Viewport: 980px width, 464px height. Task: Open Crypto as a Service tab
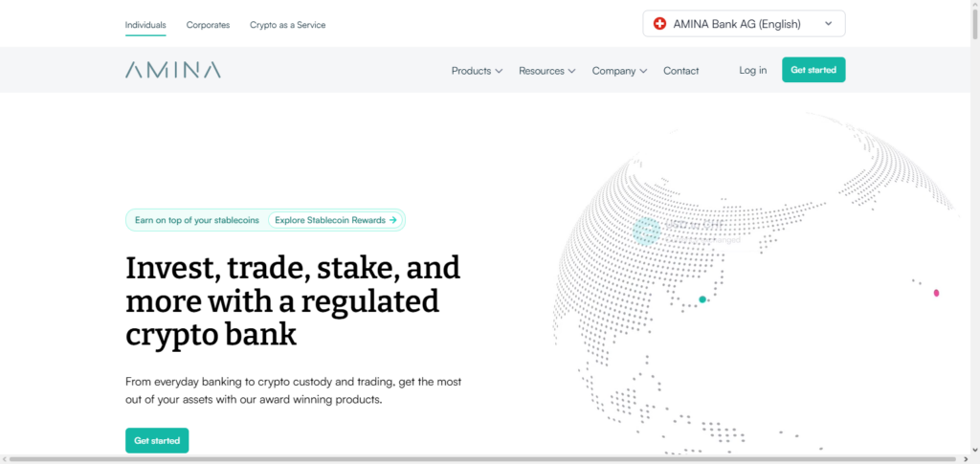point(287,25)
